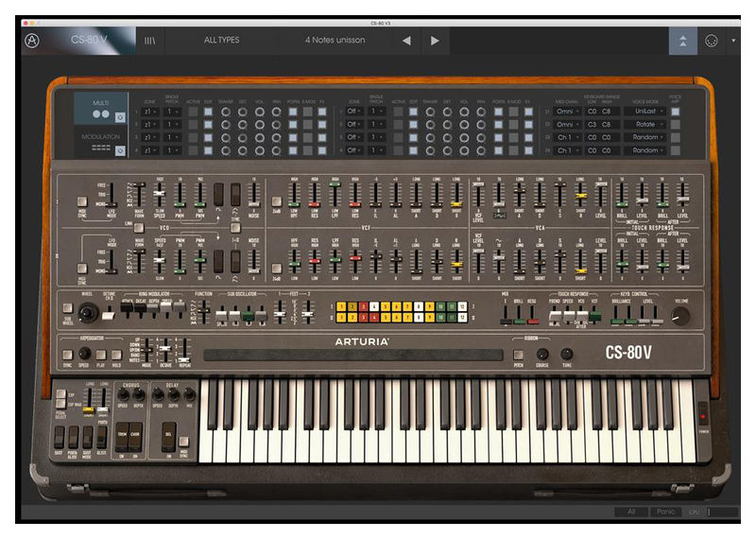Toggle arpeggiator Sync button

[x=67, y=355]
